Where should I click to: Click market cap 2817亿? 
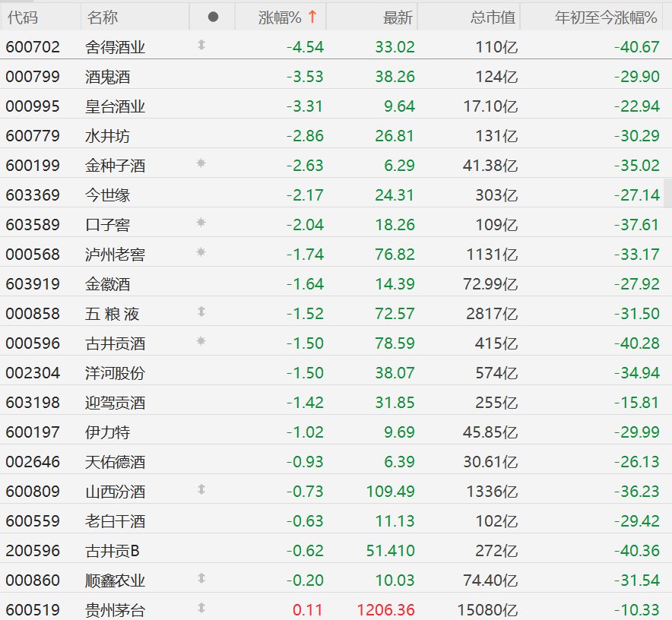pyautogui.click(x=492, y=313)
